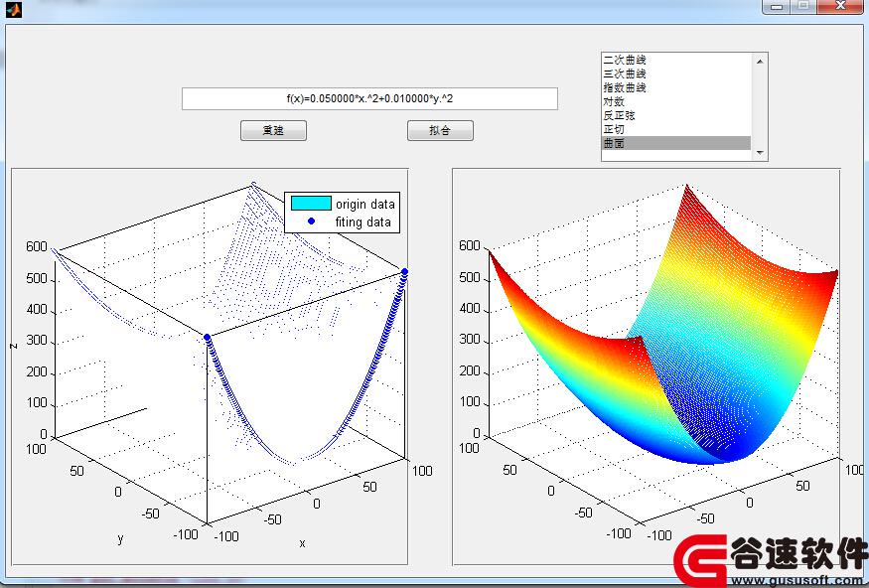Click the 重建 button
Viewport: 869px width, 588px height.
[x=273, y=131]
